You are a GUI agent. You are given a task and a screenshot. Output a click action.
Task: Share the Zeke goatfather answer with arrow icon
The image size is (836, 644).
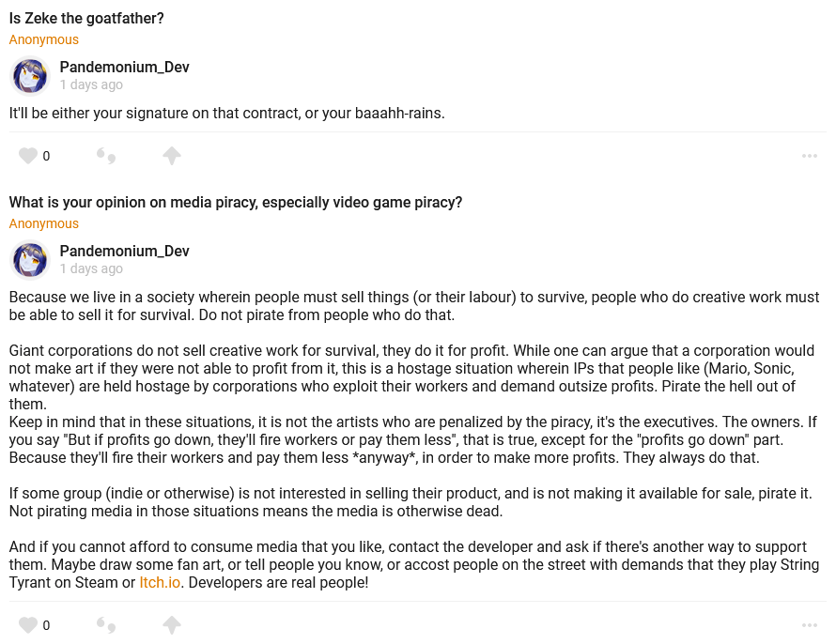172,156
